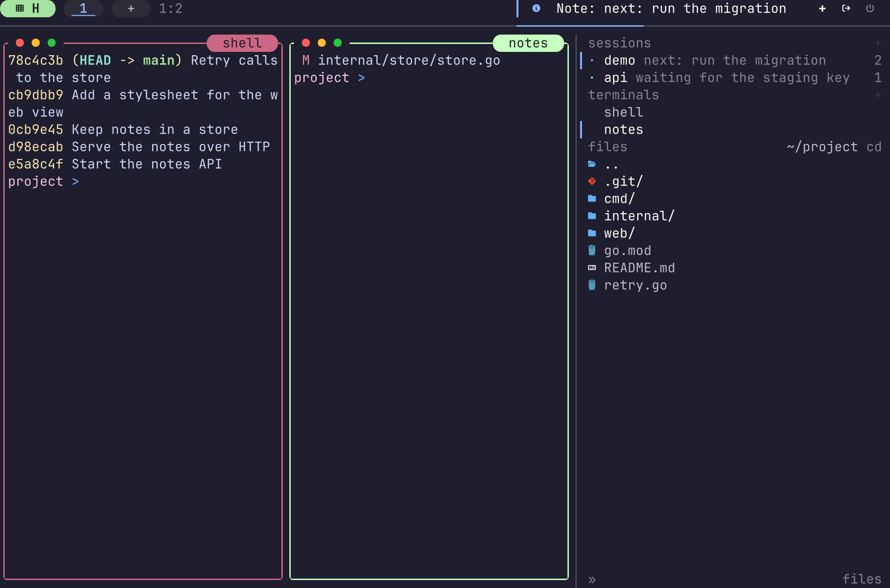Click the git icon for .git/
This screenshot has height=588, width=890.
pos(592,181)
